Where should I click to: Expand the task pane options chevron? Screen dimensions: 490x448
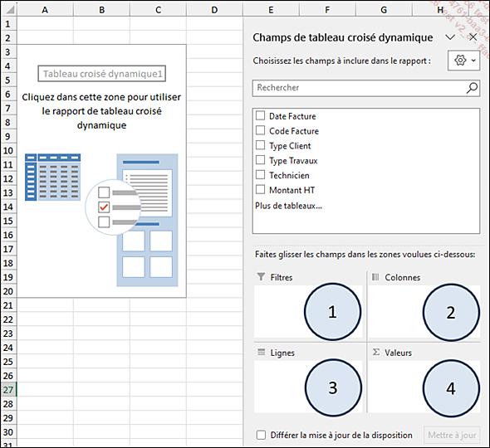pyautogui.click(x=449, y=37)
